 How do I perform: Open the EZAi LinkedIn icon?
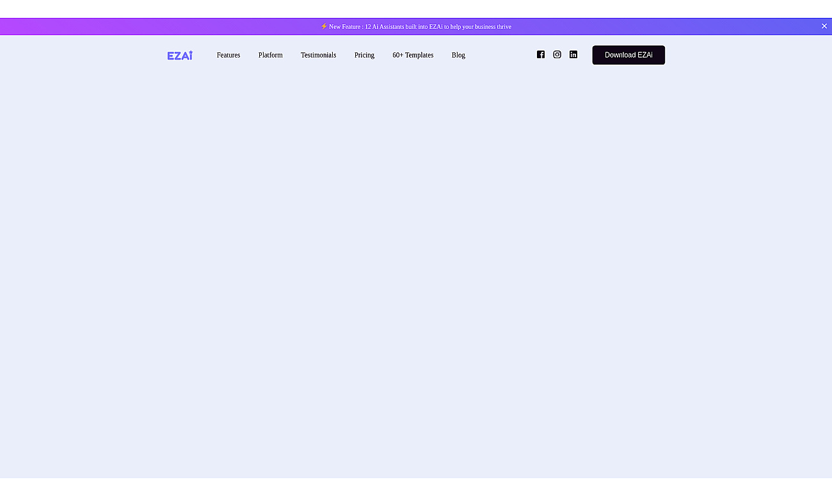[x=573, y=54]
